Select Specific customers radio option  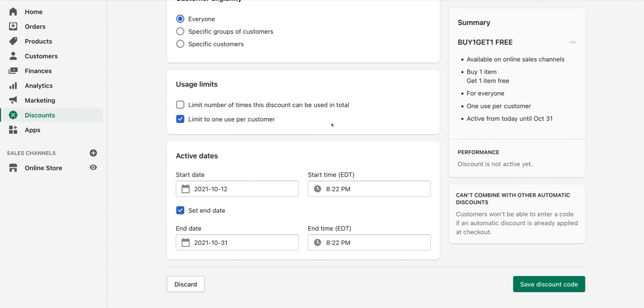pos(180,44)
